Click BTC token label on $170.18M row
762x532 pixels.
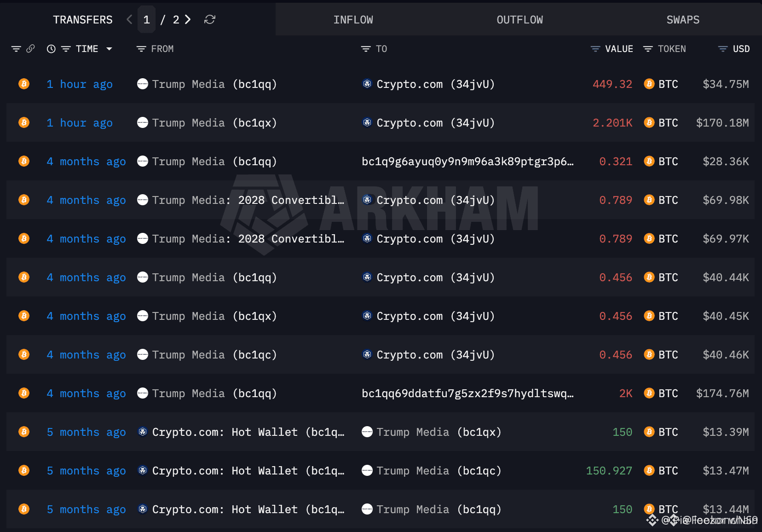[x=668, y=123]
